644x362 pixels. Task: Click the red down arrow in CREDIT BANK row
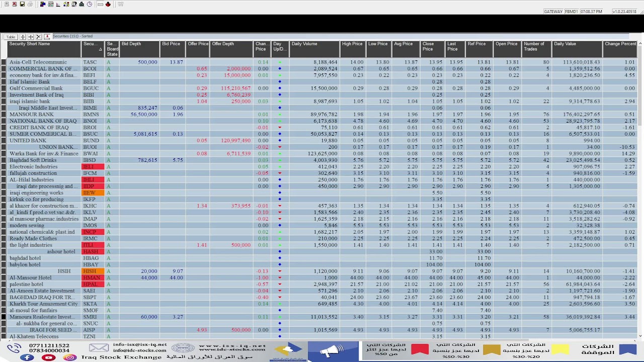pyautogui.click(x=280, y=128)
